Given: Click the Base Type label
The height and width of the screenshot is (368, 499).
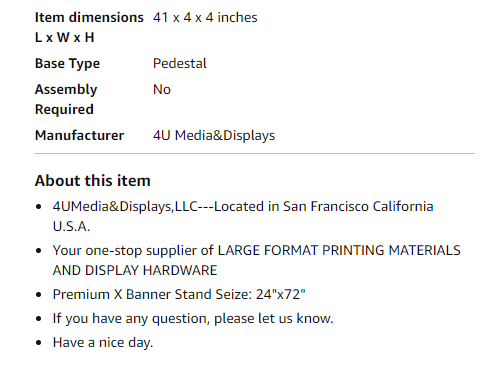Looking at the screenshot, I should pos(67,64).
